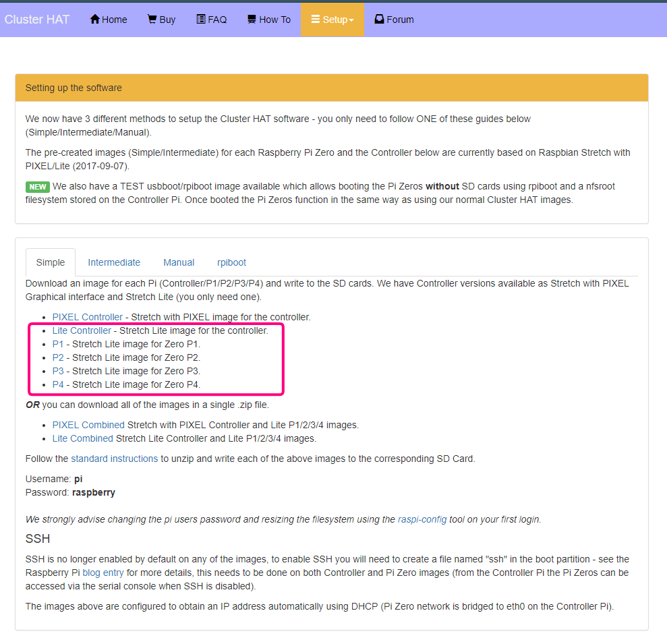The image size is (667, 644).
Task: Open the Buy nav text
Action: (168, 20)
